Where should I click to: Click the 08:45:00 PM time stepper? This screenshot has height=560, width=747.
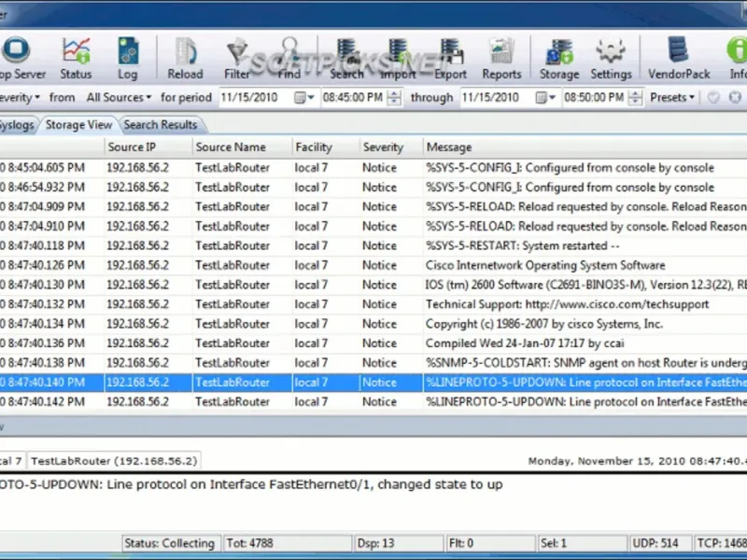pyautogui.click(x=394, y=98)
